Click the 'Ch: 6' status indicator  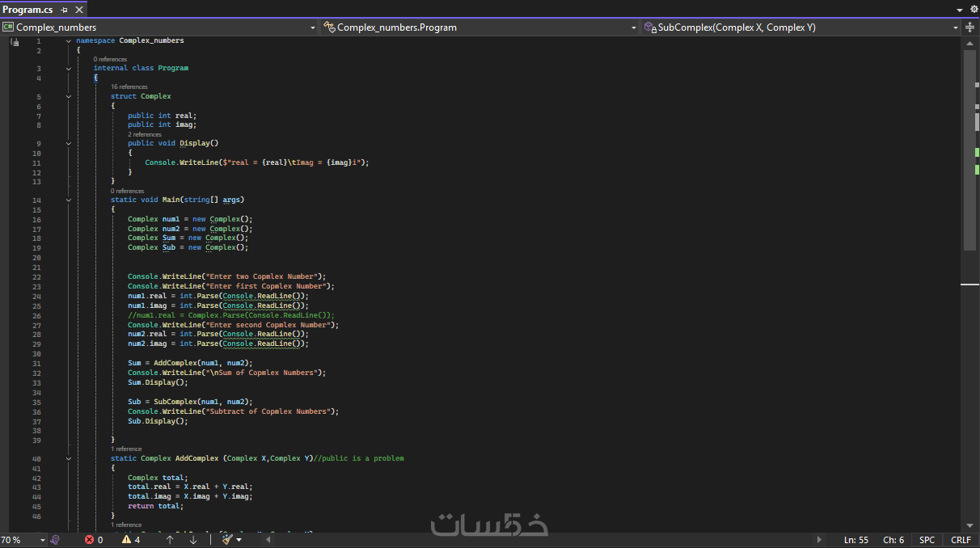pyautogui.click(x=893, y=540)
